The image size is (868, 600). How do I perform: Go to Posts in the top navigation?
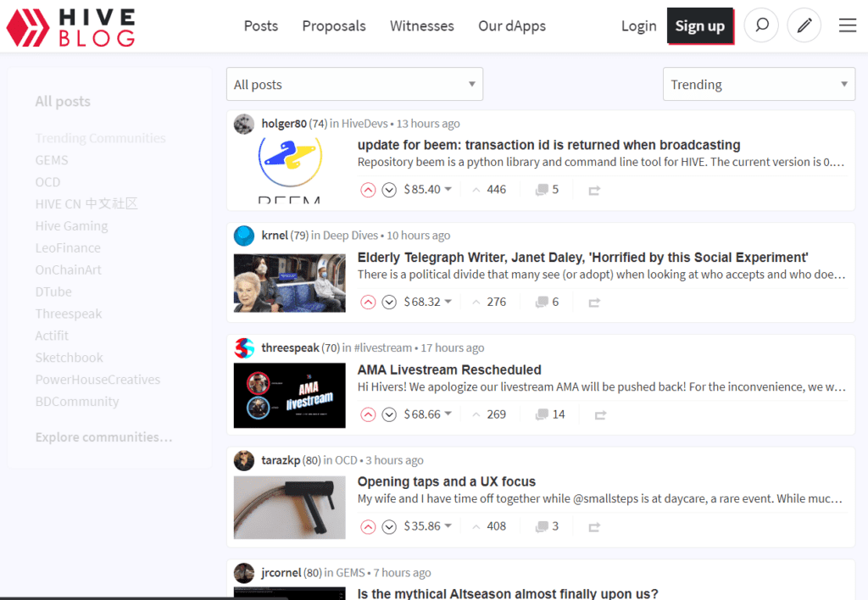[261, 26]
